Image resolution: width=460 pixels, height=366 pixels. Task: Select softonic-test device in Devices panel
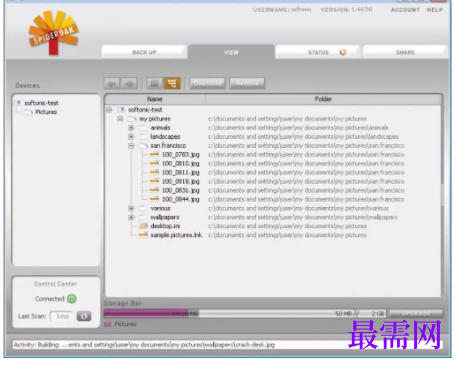pyautogui.click(x=41, y=103)
